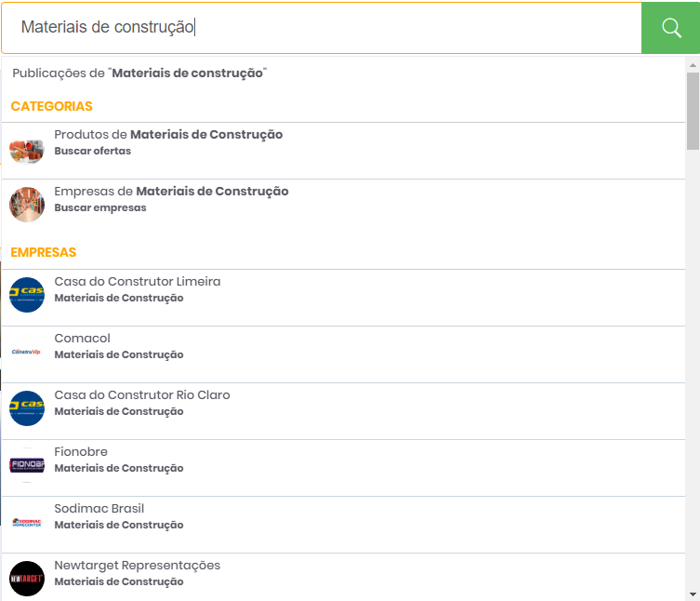Click the Casa do Construtor Limeira logo

(x=27, y=295)
